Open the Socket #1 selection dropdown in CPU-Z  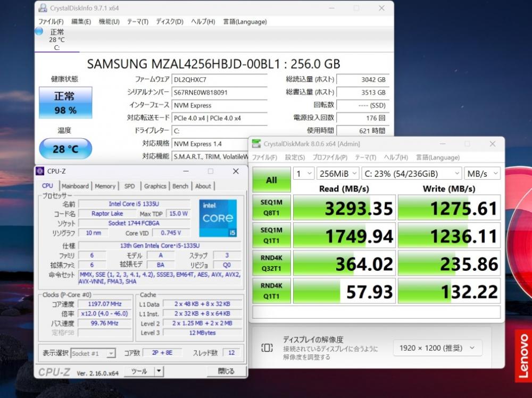[x=93, y=353]
